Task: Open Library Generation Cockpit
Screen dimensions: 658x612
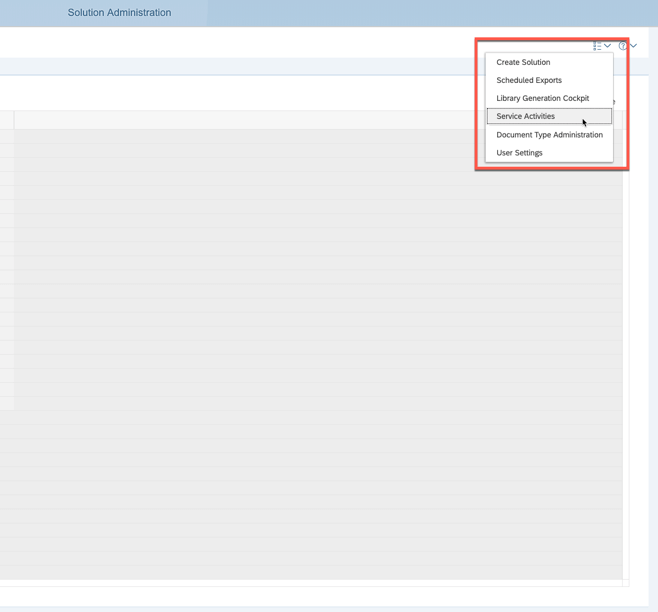Action: pos(549,98)
